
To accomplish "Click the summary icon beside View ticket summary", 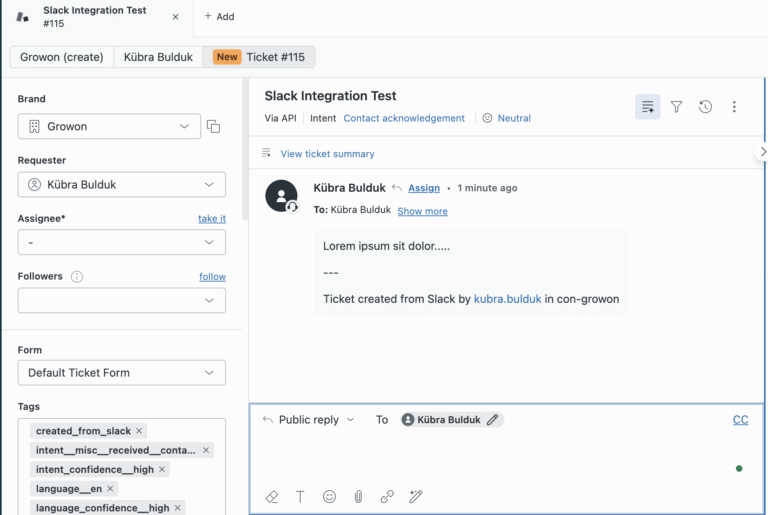I will 266,153.
